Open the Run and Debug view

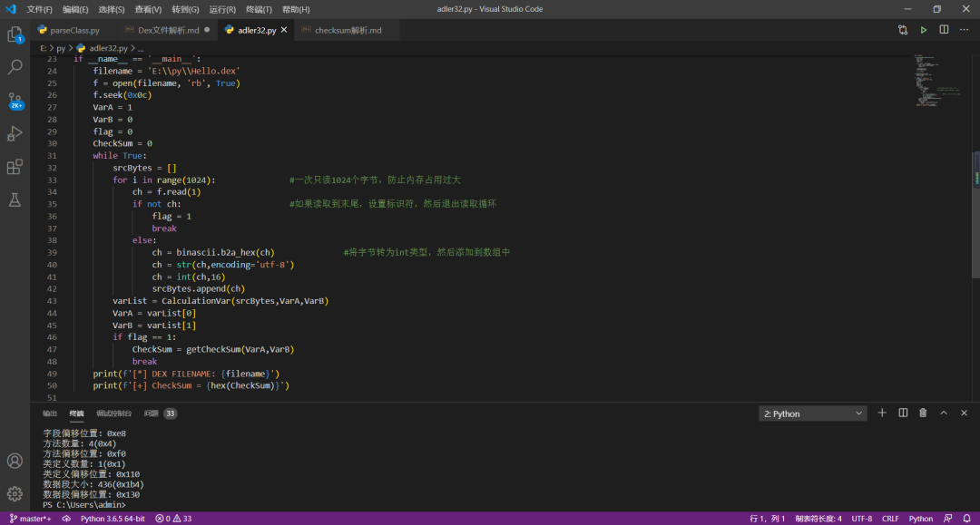[15, 133]
